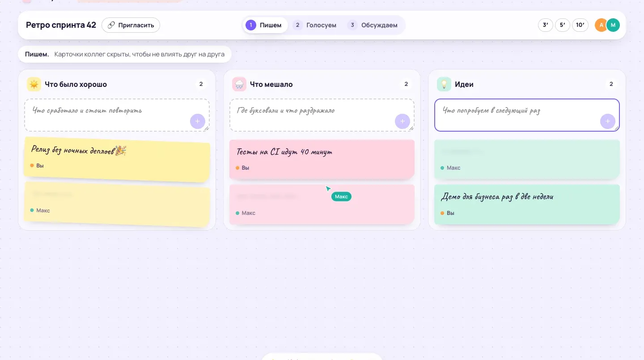The image size is (644, 360).
Task: Add a card with the plus button in "Идеи"
Action: (x=608, y=121)
